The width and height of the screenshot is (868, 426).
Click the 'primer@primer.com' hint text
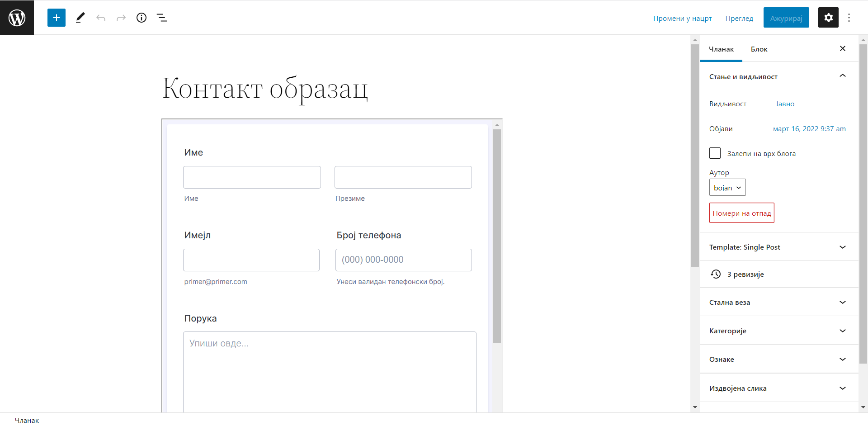(x=216, y=281)
